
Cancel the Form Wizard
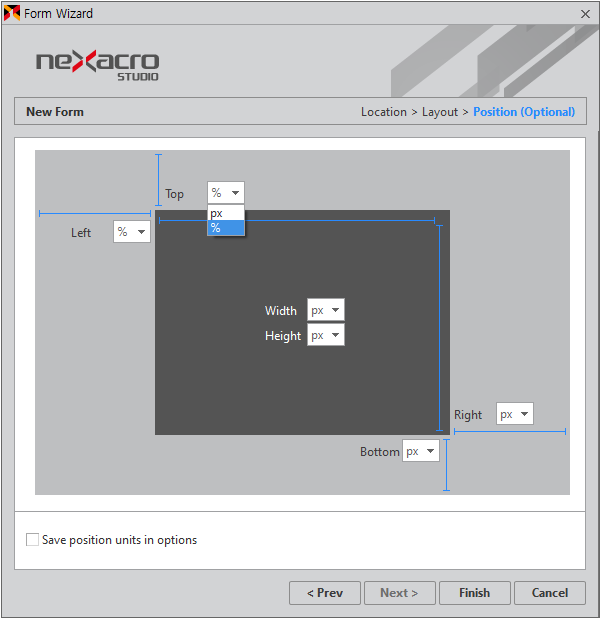(x=549, y=593)
